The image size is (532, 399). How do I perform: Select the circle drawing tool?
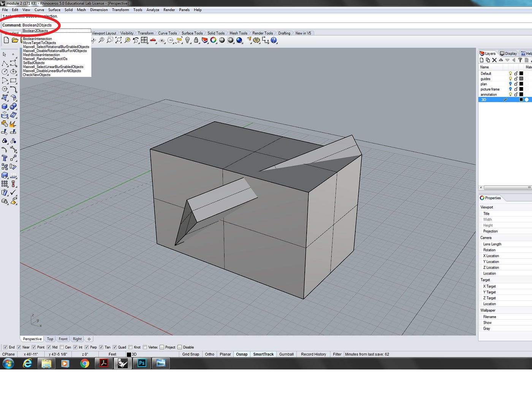(4, 72)
